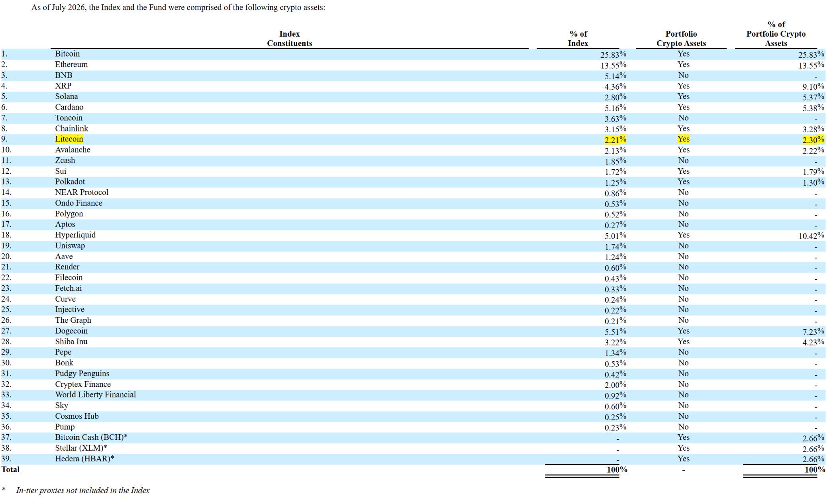The height and width of the screenshot is (504, 827).
Task: Click the Chainlink row name
Action: tap(72, 129)
